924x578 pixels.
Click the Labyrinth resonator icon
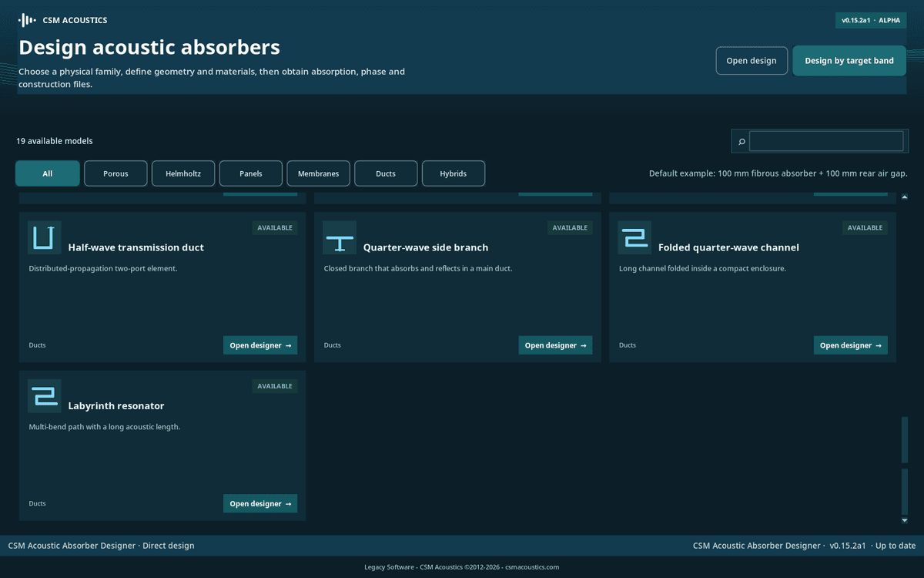tap(45, 395)
